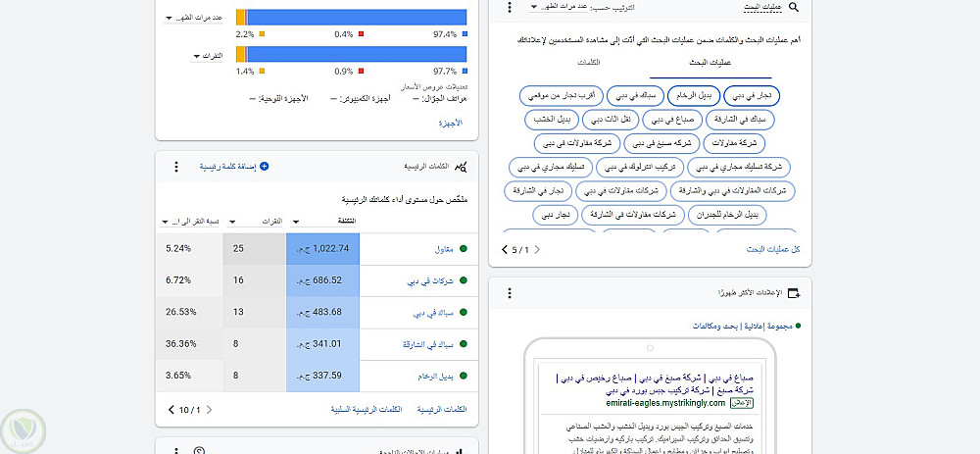Open keyword link in the 26.53% row

click(x=433, y=313)
